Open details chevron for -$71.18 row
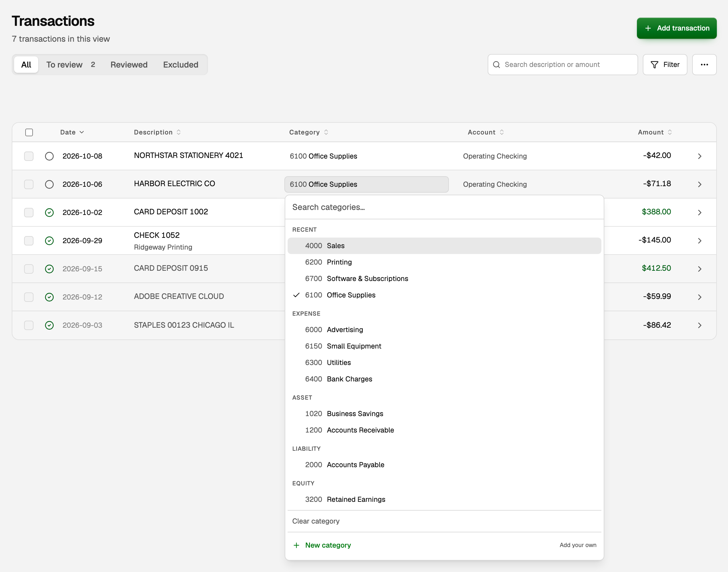The width and height of the screenshot is (728, 572). pos(700,184)
